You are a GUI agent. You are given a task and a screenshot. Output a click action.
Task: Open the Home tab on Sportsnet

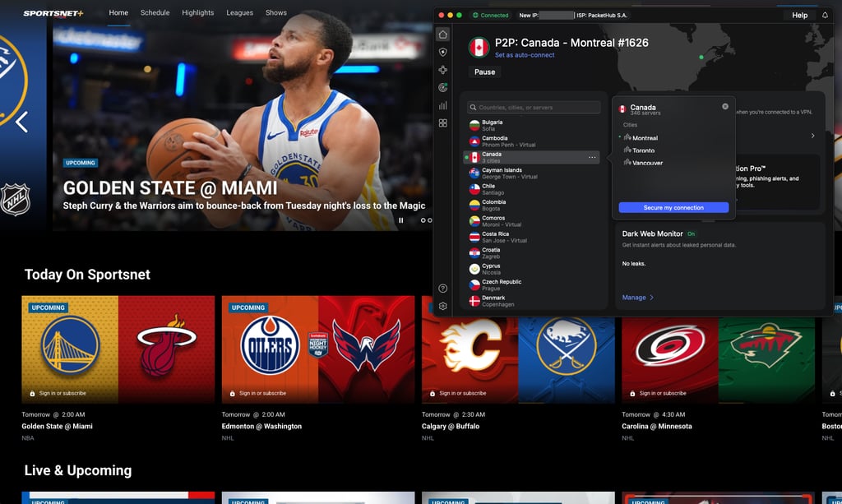pos(118,12)
